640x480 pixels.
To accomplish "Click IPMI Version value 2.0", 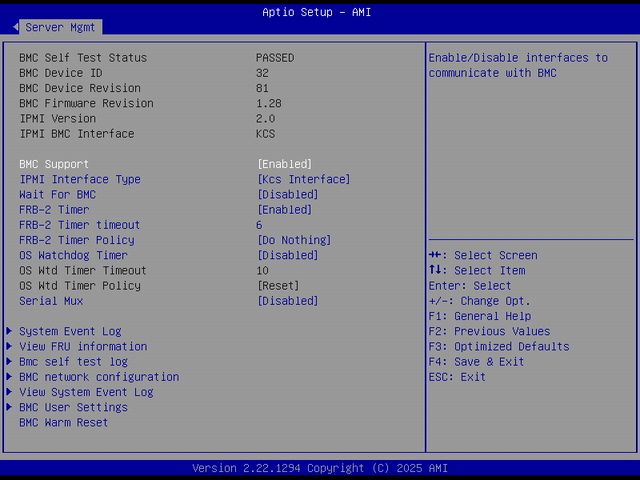I will coord(266,118).
